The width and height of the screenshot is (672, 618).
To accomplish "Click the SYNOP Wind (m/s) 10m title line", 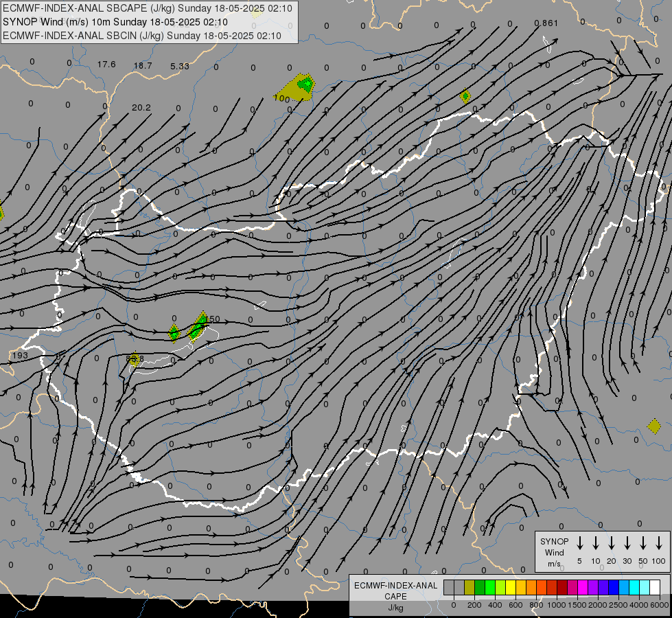I will 115,22.
